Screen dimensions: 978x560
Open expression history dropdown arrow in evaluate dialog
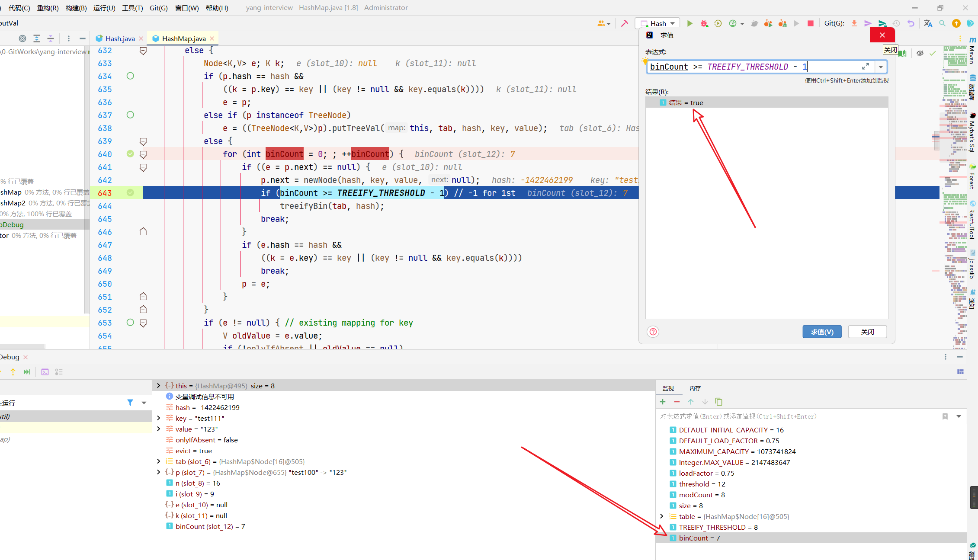[x=881, y=67]
